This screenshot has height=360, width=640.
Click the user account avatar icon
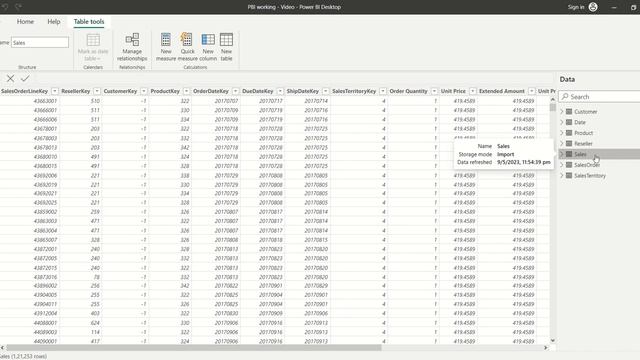coord(593,7)
